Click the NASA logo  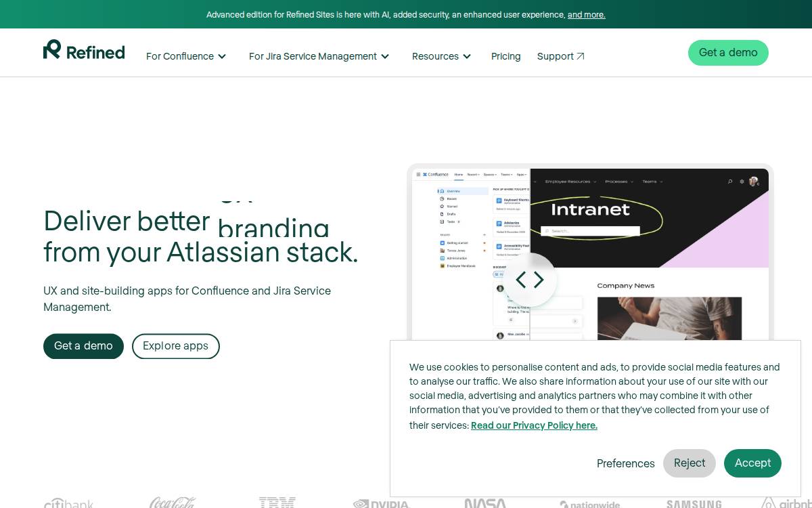coord(485,503)
